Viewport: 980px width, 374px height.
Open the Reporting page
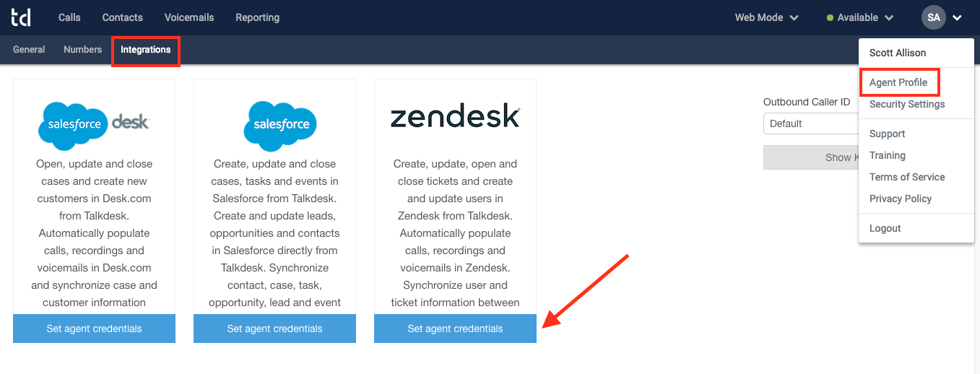(x=257, y=17)
